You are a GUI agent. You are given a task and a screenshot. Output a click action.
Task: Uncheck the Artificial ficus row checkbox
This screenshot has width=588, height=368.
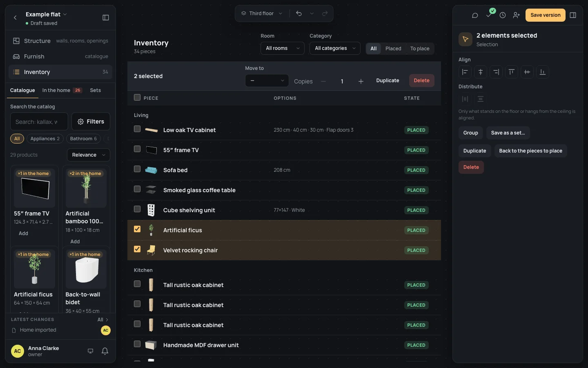(137, 229)
